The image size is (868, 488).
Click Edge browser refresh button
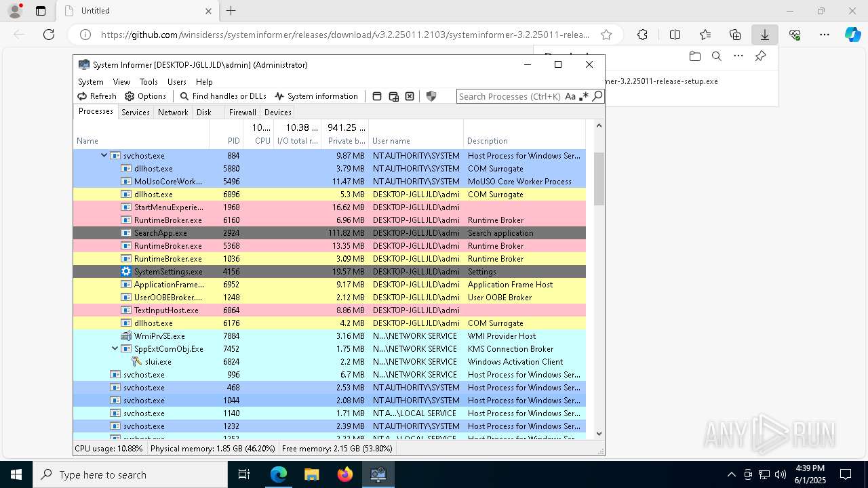pyautogui.click(x=49, y=35)
